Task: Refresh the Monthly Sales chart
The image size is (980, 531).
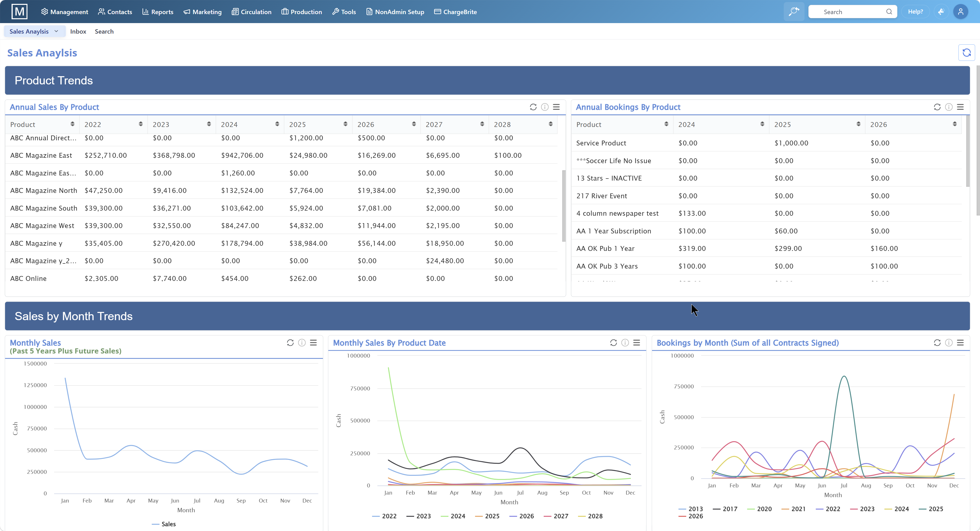Action: click(290, 343)
